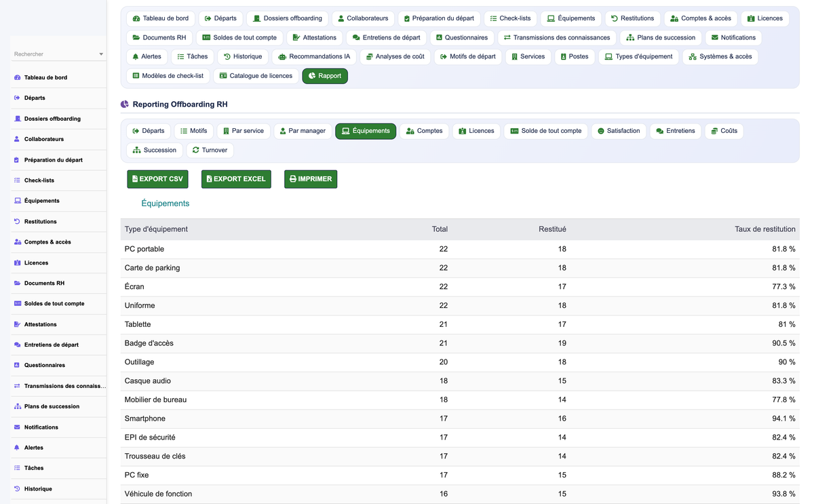
Task: Click the Historique icon in sidebar
Action: [17, 488]
